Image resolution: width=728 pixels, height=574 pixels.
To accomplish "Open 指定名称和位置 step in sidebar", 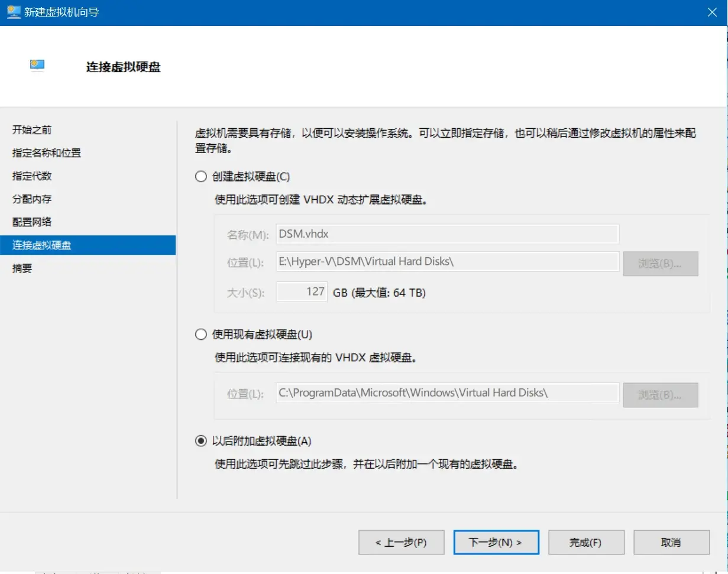I will tap(47, 153).
